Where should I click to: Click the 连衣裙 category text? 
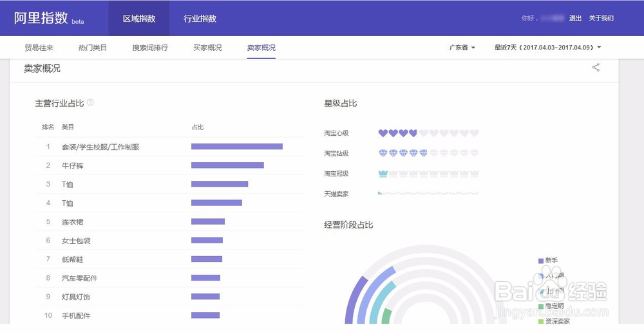coord(73,222)
